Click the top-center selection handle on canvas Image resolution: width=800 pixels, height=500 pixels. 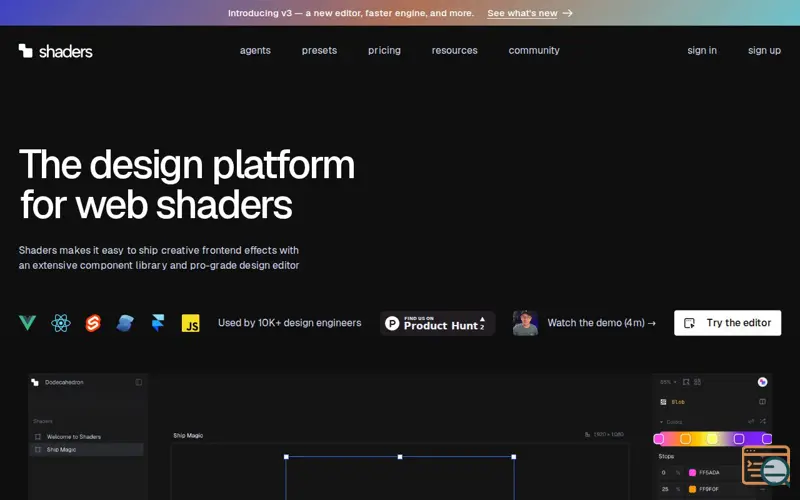(400, 457)
